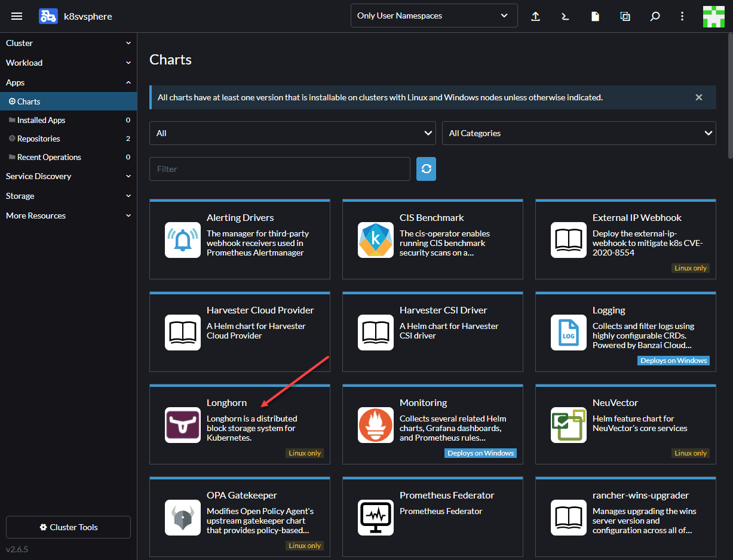Dismiss the charts info banner
The height and width of the screenshot is (560, 733).
point(699,97)
